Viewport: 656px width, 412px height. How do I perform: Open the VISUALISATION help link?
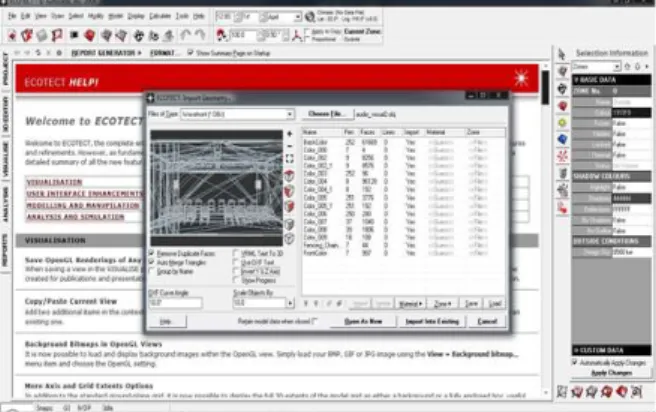54,182
